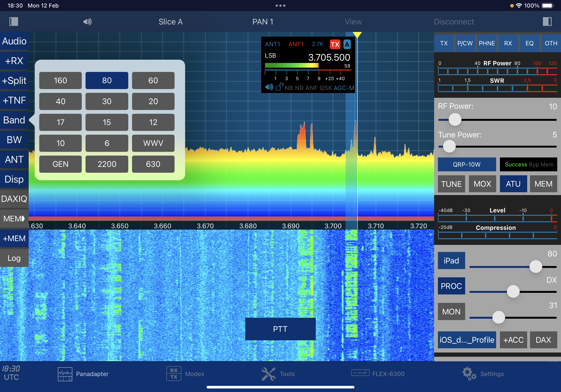Open the Slice A menu
This screenshot has height=392, width=561.
pos(171,22)
